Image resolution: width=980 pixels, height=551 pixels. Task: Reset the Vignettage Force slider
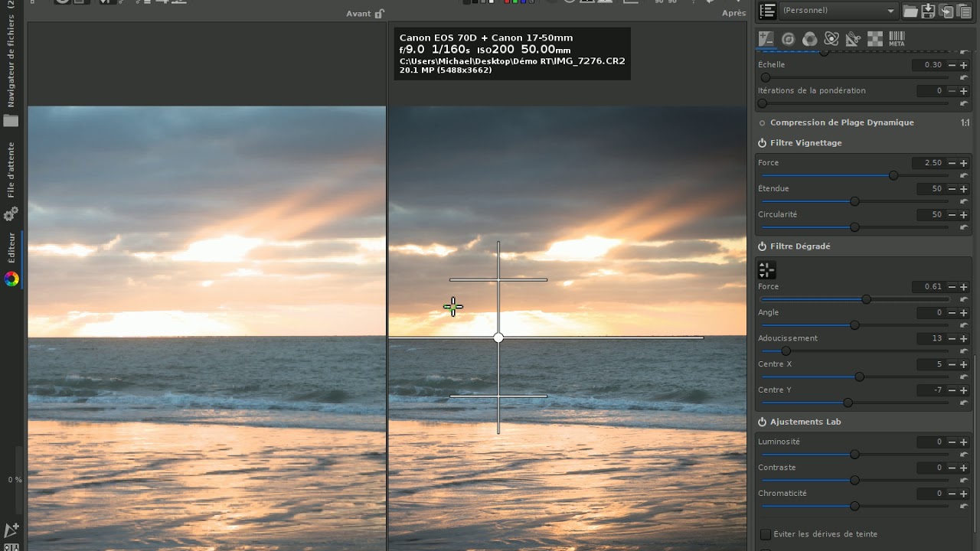pyautogui.click(x=964, y=176)
